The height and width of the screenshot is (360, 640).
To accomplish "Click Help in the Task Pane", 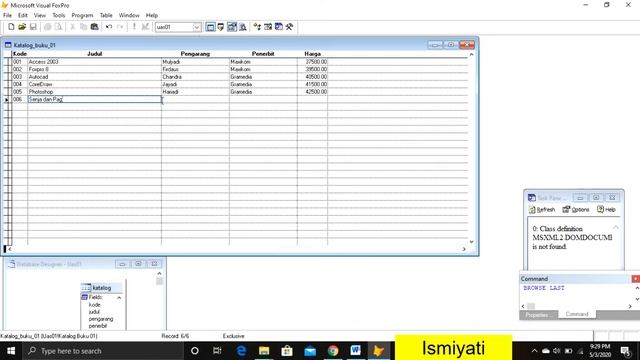I will coord(607,210).
